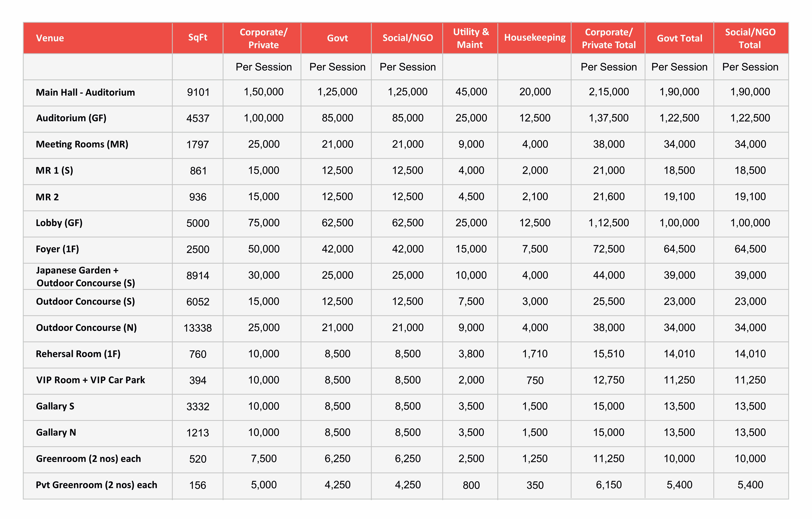Select the Rehersal Room (1F) label
This screenshot has width=812, height=519.
(78, 354)
